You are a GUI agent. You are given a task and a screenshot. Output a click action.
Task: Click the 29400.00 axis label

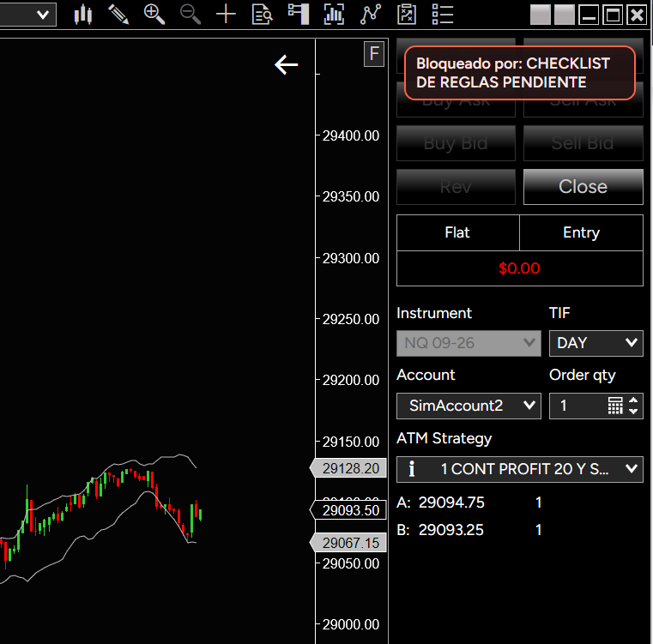click(351, 136)
